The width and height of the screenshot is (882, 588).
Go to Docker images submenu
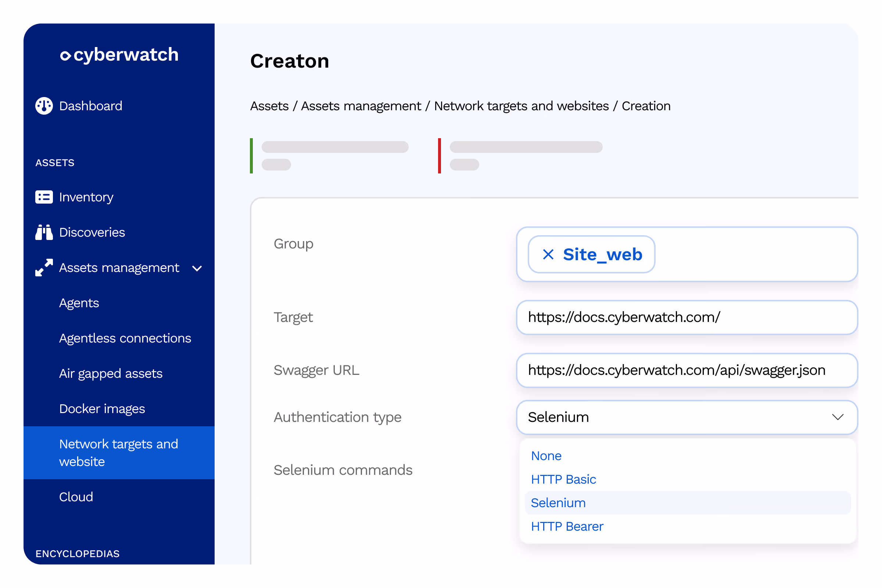tap(102, 408)
